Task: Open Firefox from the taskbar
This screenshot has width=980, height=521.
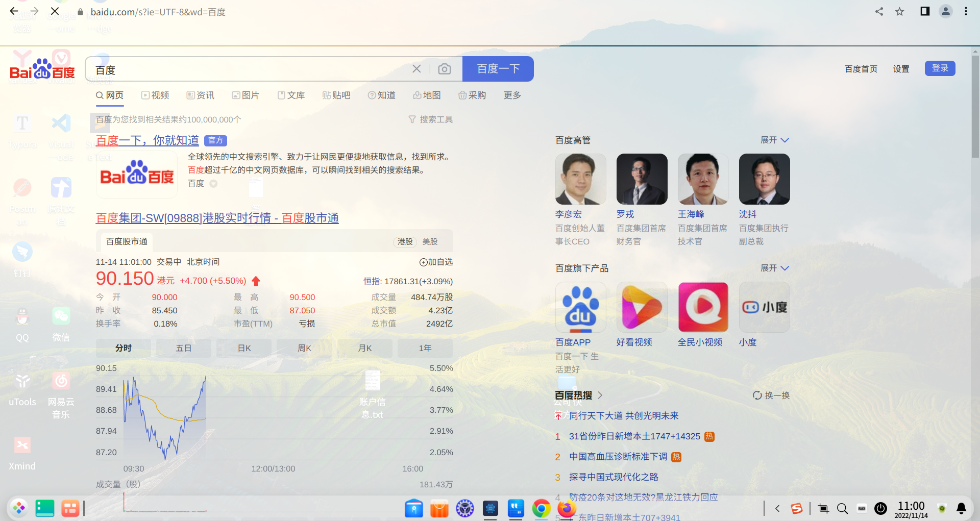Action: [567, 509]
